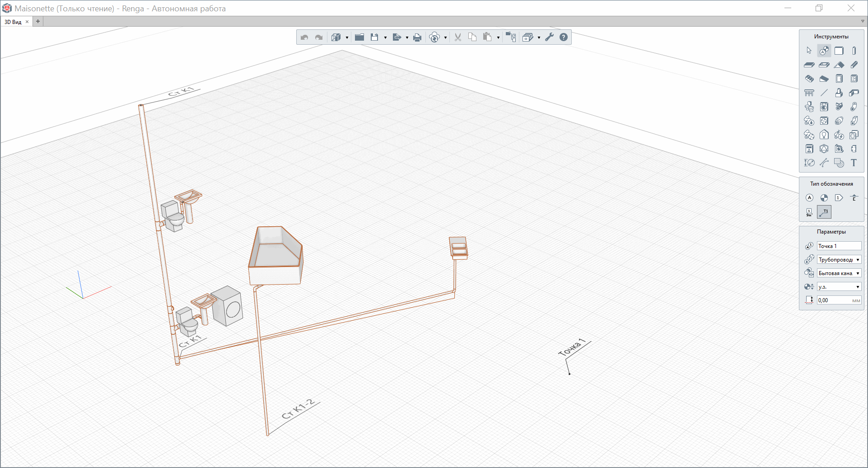Switch to the 3D Вид tab
868x468 pixels.
point(13,22)
